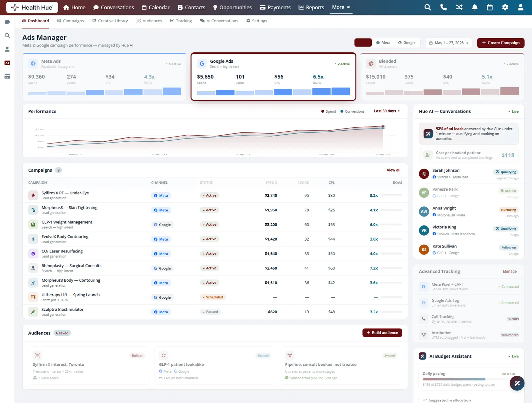
Task: Click the VK avatar for Victoria King
Action: point(424,231)
